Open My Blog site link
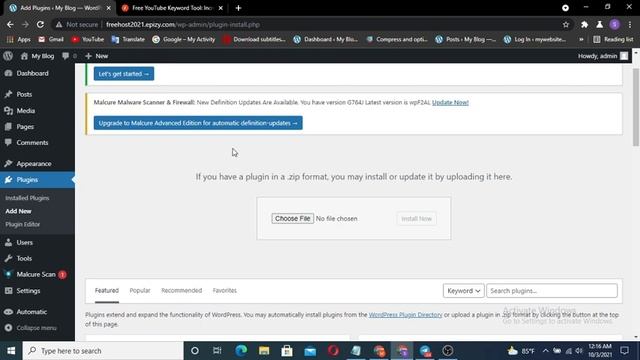This screenshot has width=640, height=360. [38, 56]
